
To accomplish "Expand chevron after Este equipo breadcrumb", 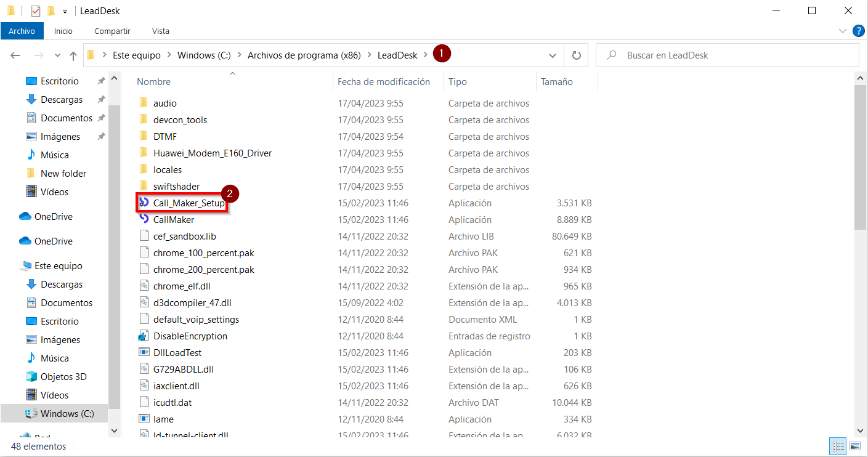I will coord(169,55).
